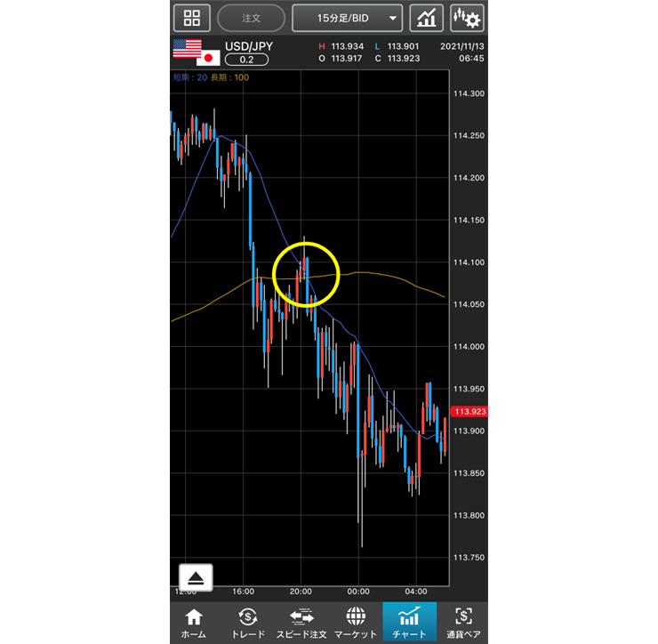Tap the USD/JPY currency pair name

(x=249, y=44)
